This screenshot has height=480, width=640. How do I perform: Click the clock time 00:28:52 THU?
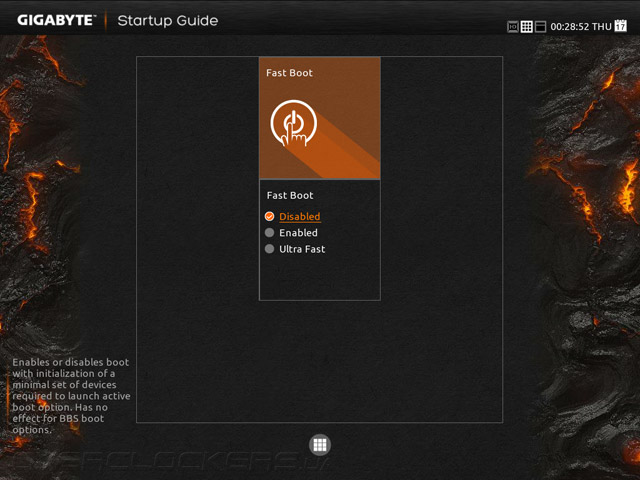[x=581, y=27]
